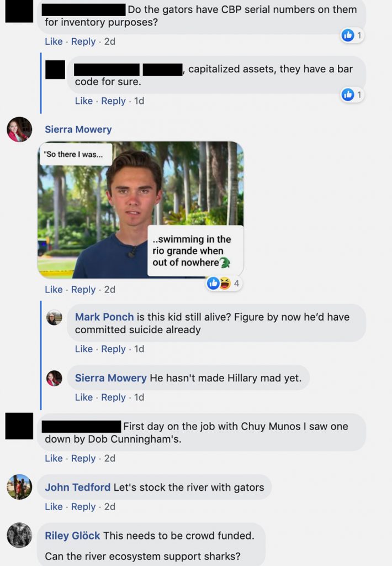Like the CBP serial numbers comment
The height and width of the screenshot is (566, 392).
(x=54, y=41)
